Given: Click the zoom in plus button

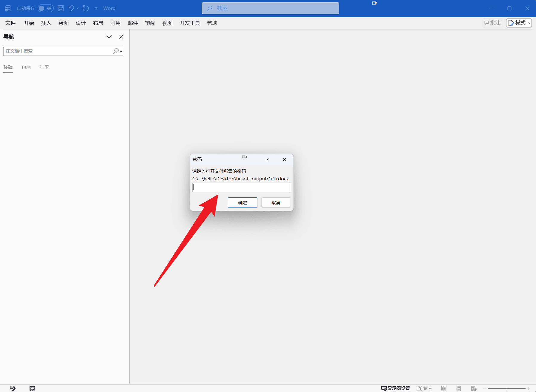Looking at the screenshot, I should (x=529, y=388).
